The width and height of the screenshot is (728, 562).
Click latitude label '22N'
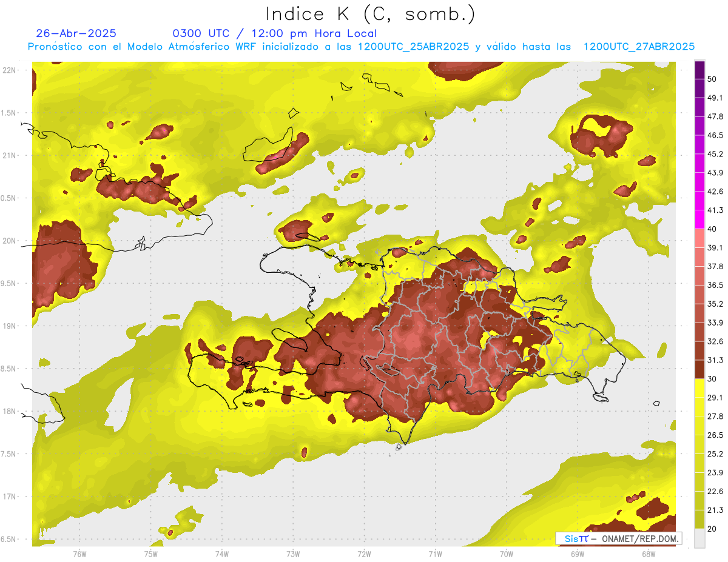(10, 70)
